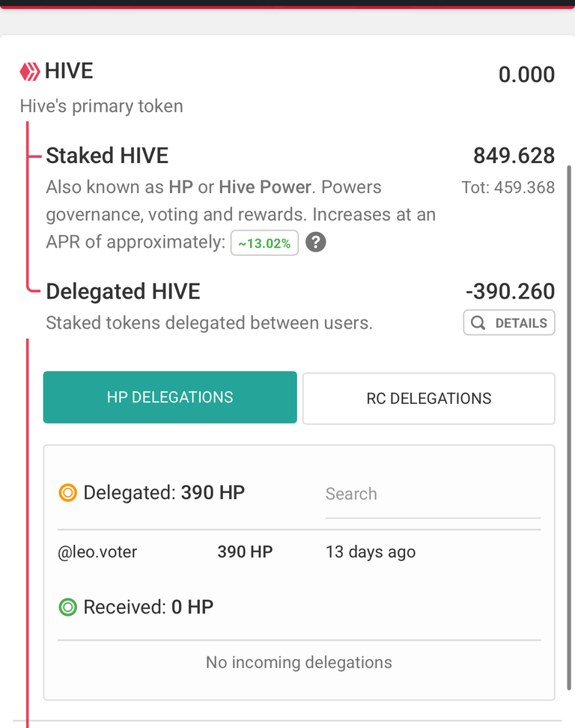
Task: Click the APR question mark help icon
Action: (316, 242)
